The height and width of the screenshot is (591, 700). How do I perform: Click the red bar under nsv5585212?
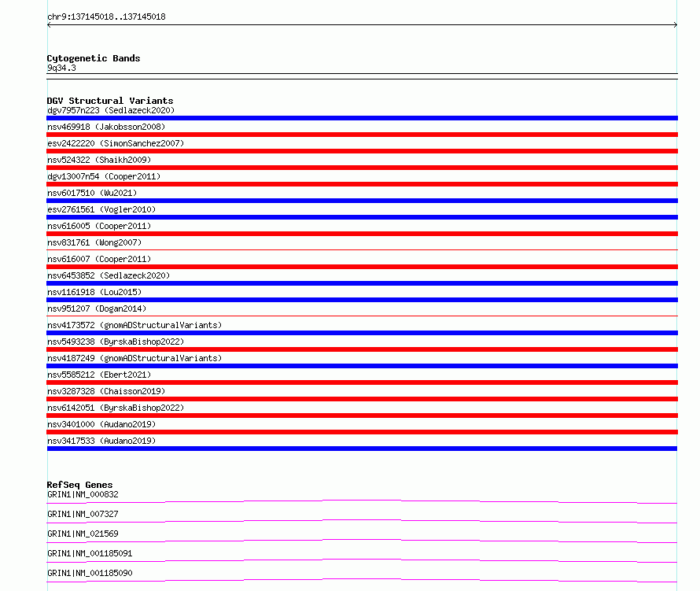pyautogui.click(x=362, y=382)
